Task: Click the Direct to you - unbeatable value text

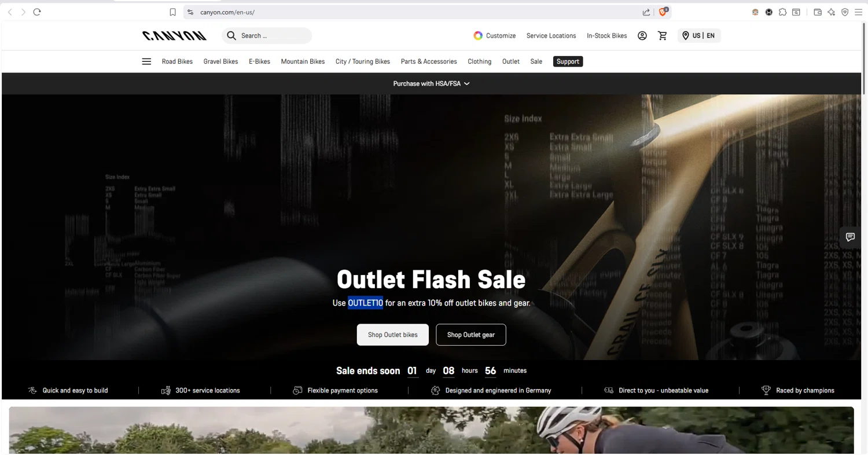Action: (x=663, y=390)
